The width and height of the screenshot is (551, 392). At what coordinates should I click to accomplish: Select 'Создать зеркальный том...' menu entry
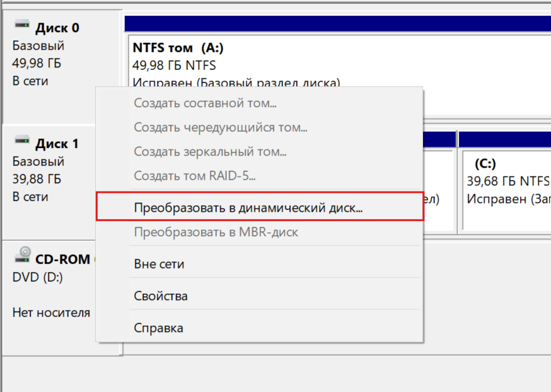point(210,152)
